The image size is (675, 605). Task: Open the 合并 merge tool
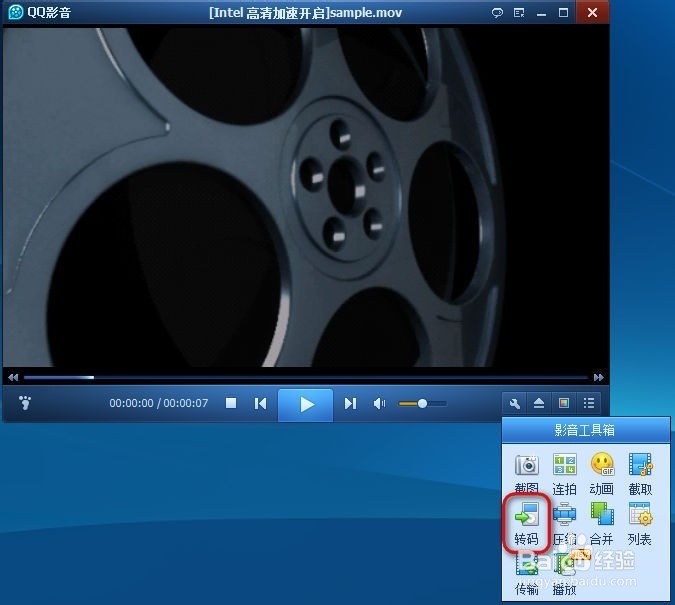(x=602, y=524)
